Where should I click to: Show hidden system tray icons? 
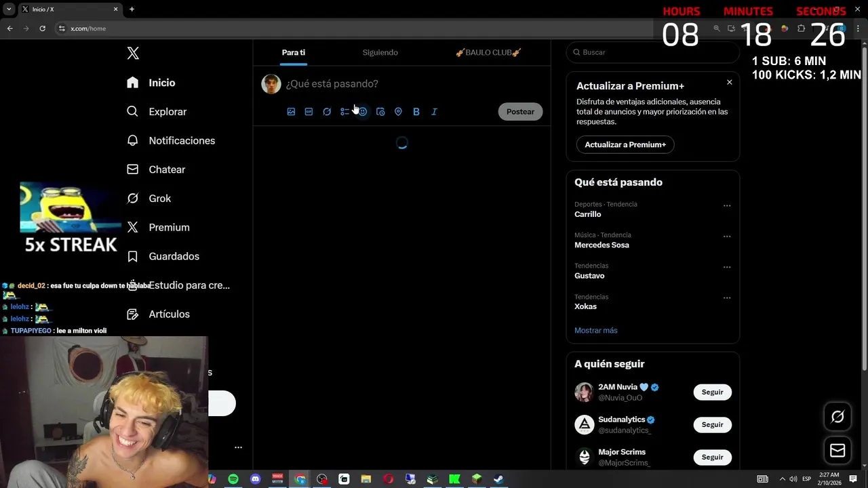(782, 479)
